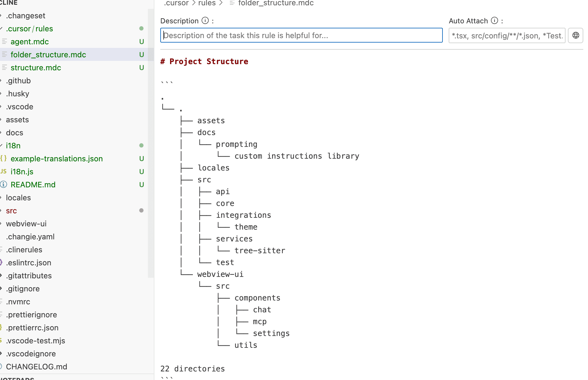The width and height of the screenshot is (588, 380).
Task: Click the green modified dot on .cursor/rules
Action: point(141,29)
